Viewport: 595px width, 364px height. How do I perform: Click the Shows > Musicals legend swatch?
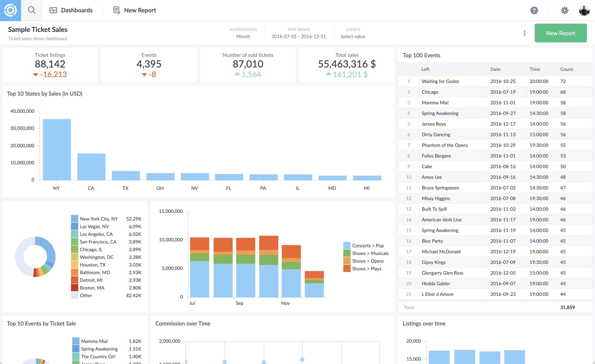click(347, 253)
